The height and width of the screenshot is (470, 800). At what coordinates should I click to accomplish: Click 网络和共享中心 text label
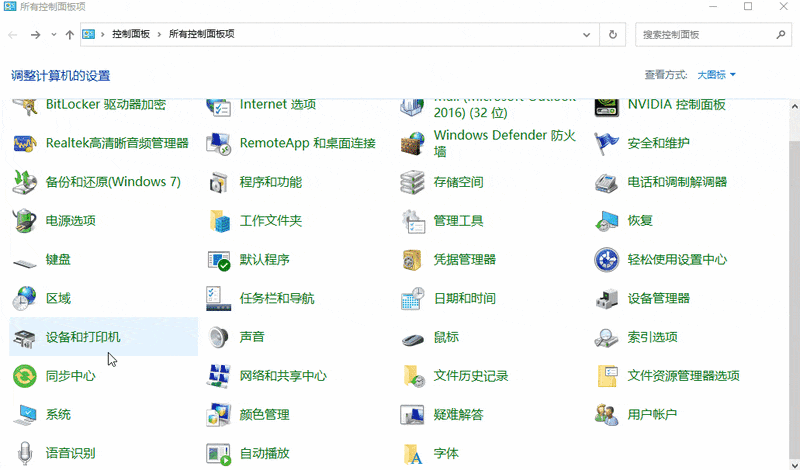[283, 376]
